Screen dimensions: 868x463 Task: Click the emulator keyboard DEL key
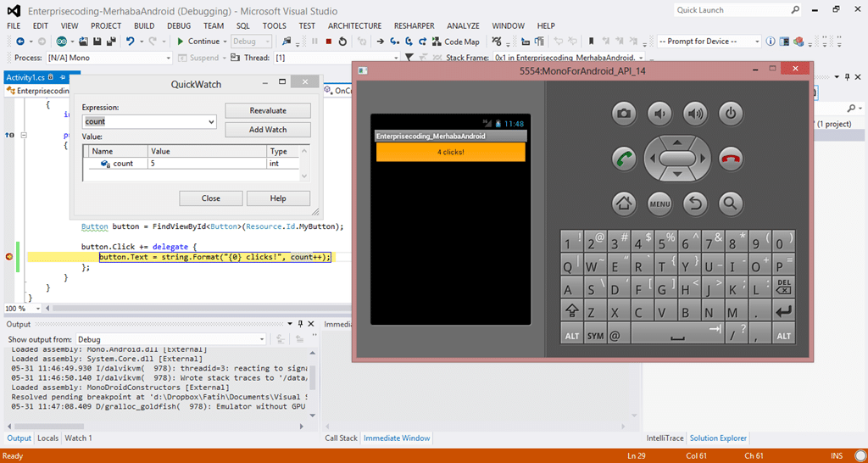(x=784, y=288)
